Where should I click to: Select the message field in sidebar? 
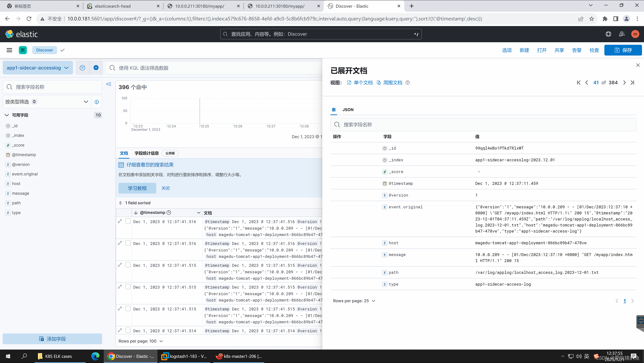pos(20,193)
